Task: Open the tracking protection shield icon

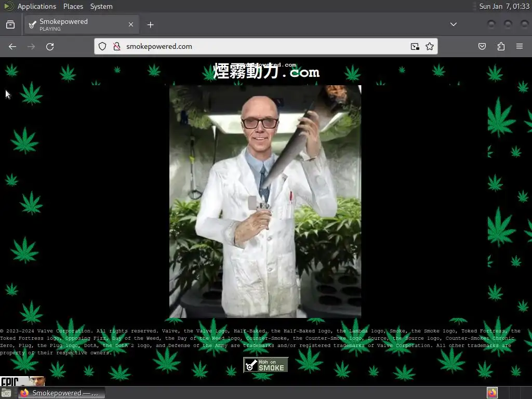Action: 102,46
